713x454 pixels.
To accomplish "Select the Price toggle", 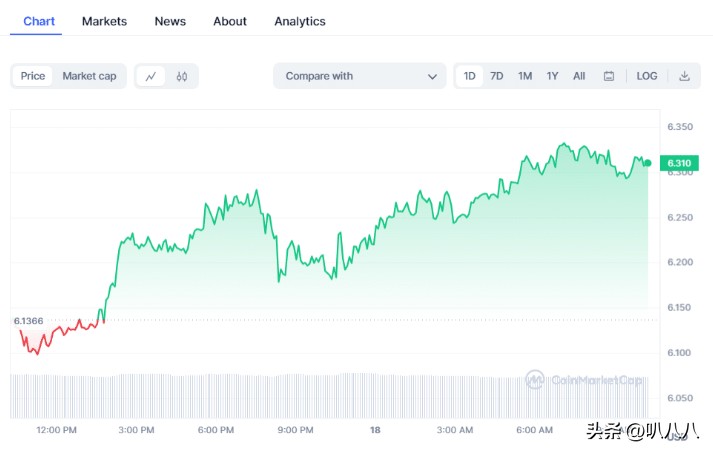I will (x=33, y=76).
